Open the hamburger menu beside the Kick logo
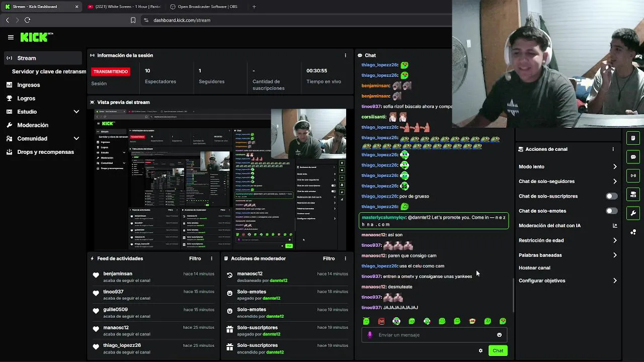The image size is (644, 362). click(11, 37)
